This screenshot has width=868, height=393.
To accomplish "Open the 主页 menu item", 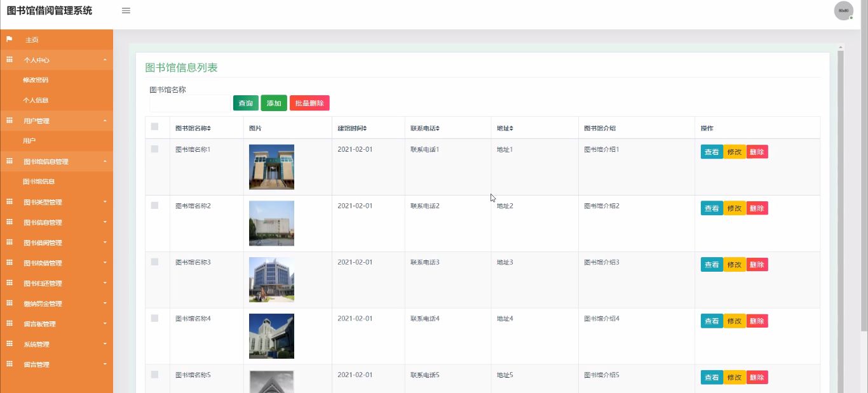I will (57, 39).
